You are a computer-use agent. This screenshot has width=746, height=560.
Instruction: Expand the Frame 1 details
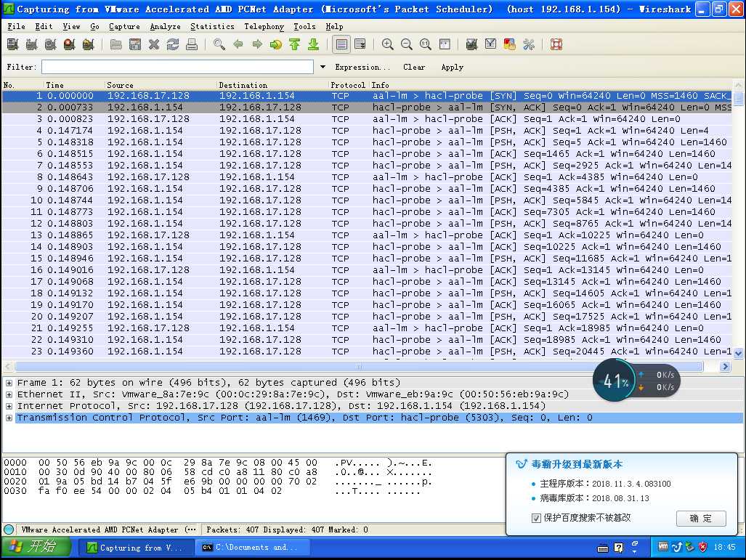(9, 383)
